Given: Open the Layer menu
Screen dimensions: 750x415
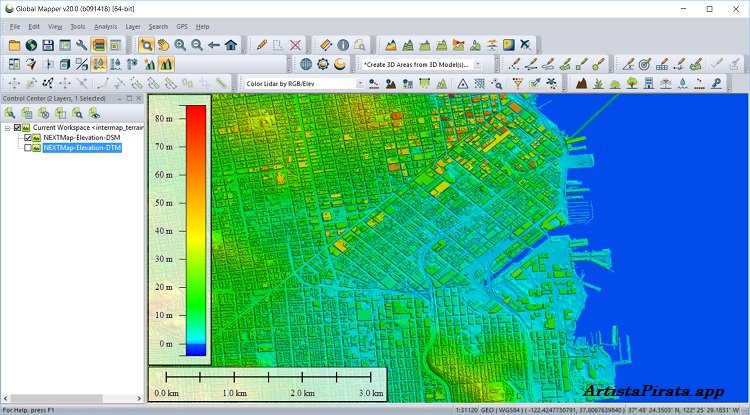Looking at the screenshot, I should 132,26.
